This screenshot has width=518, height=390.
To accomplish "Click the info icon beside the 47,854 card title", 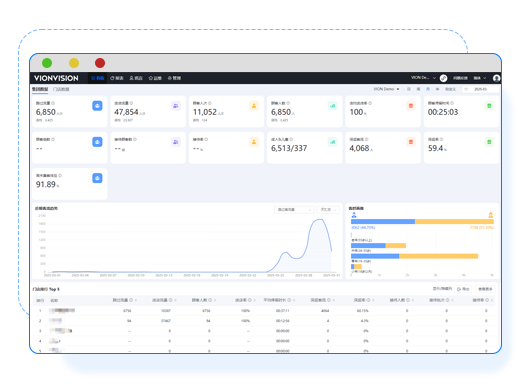I will coord(131,103).
